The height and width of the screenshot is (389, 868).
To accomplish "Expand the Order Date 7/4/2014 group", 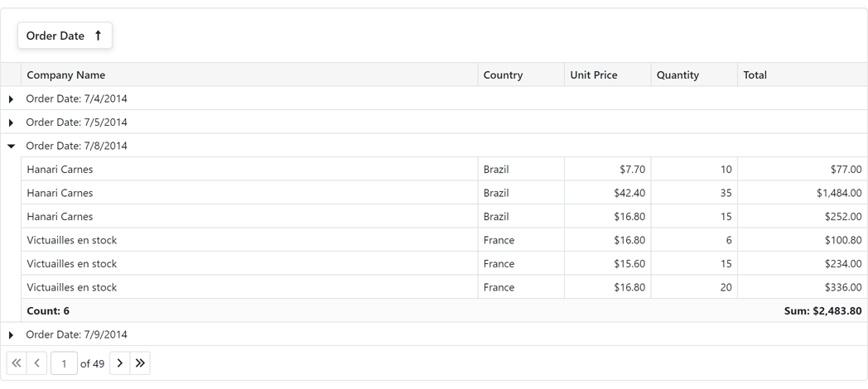I will point(11,99).
